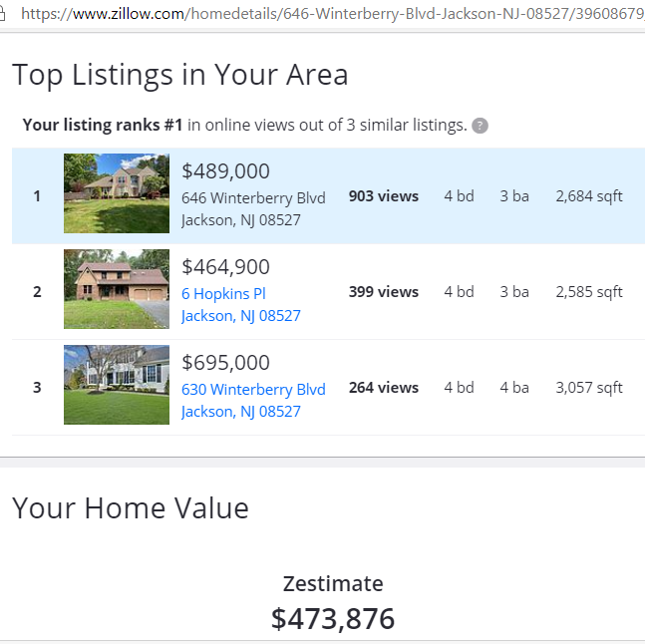Select the $489,000 listing price
Viewport: 645px width, 644px height.
225,171
